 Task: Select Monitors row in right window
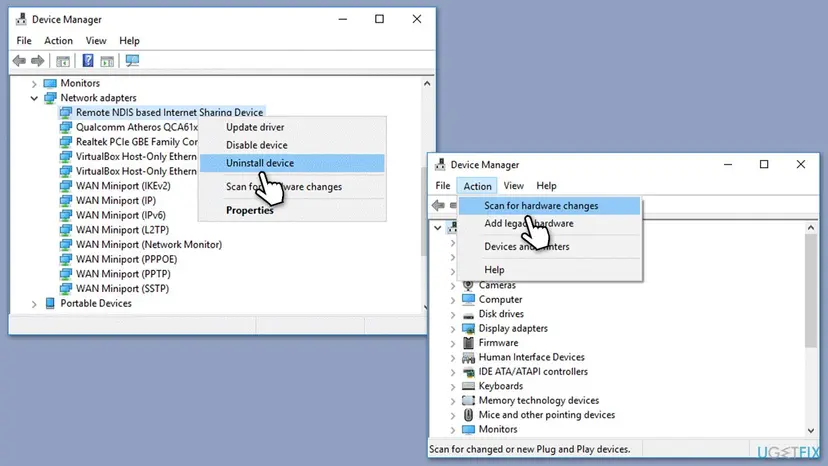coord(498,430)
